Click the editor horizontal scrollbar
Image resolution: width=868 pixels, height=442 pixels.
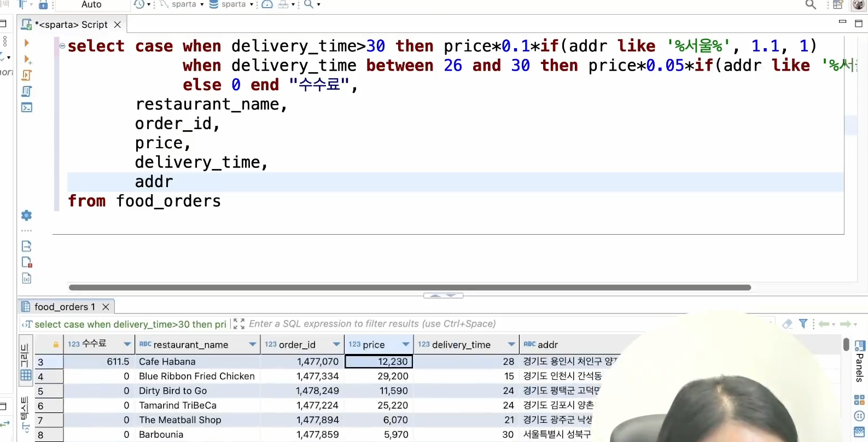point(410,287)
